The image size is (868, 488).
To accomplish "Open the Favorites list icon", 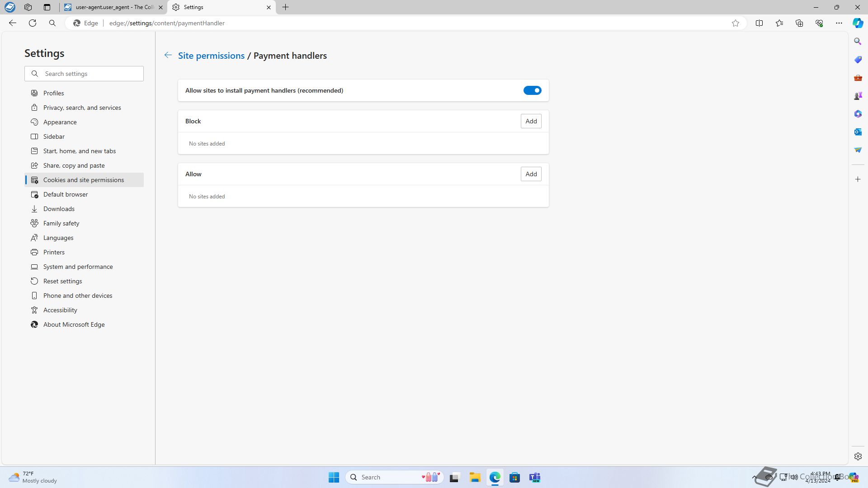I will pos(779,23).
